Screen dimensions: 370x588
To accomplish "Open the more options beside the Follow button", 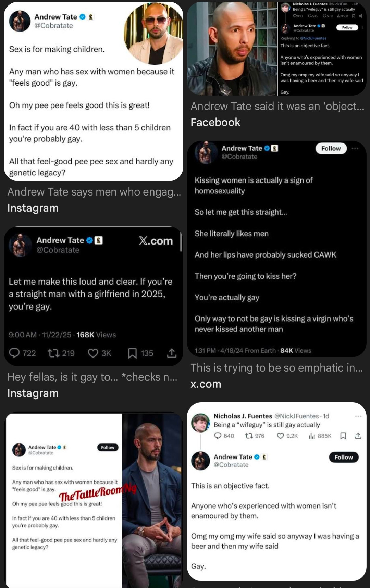I will (355, 148).
